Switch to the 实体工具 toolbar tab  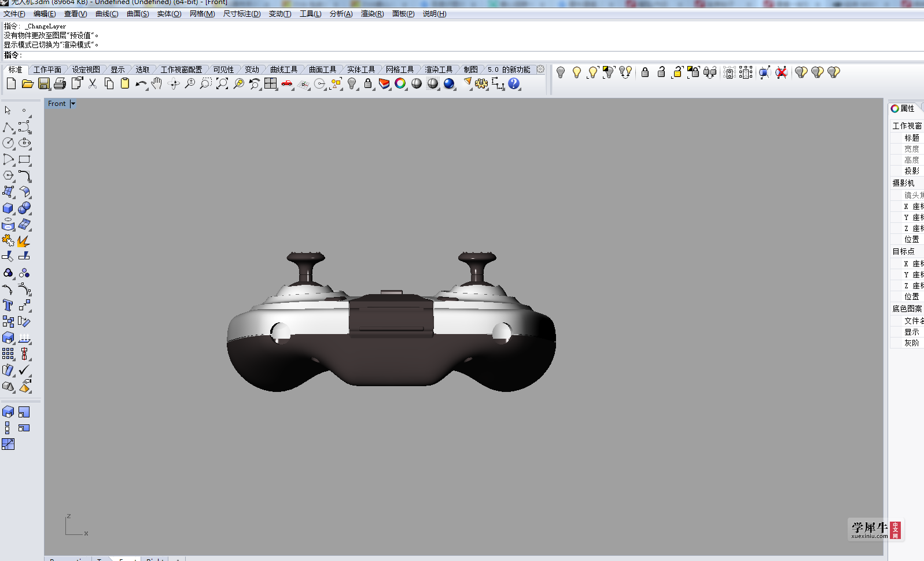tap(361, 69)
